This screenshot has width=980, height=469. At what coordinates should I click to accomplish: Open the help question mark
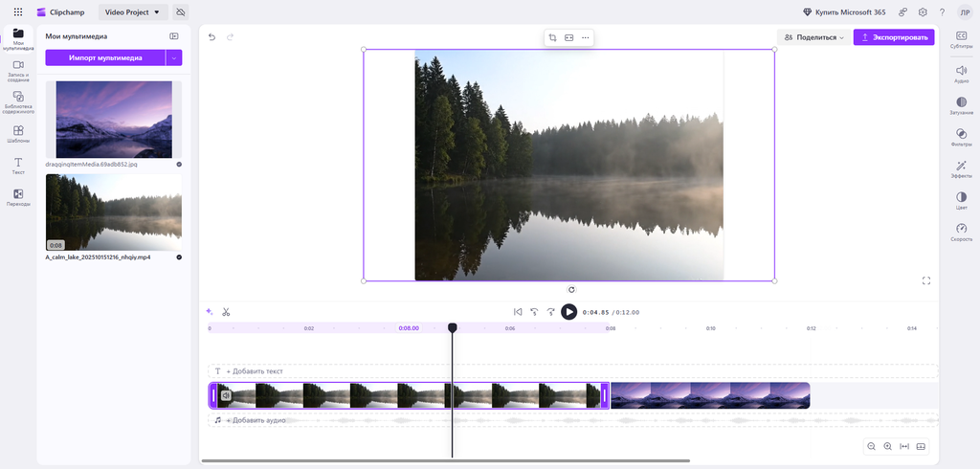942,11
